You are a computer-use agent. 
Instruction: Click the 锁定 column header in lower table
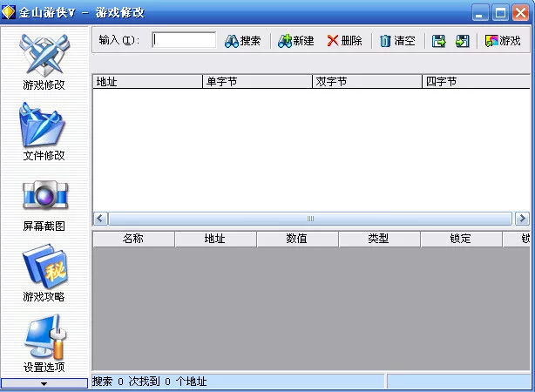coord(460,239)
